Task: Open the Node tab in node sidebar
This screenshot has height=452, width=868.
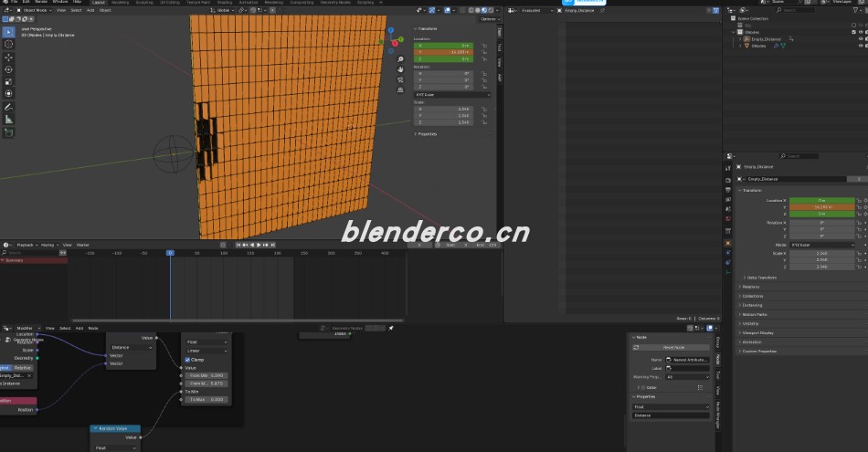Action: coord(718,360)
